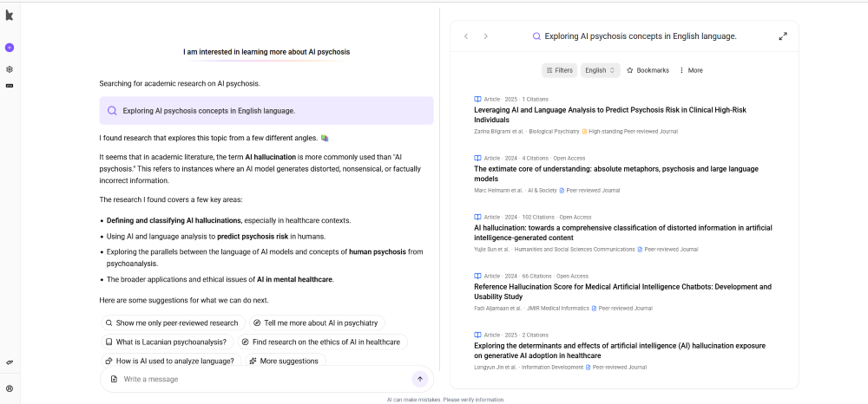Viewport: 868px width, 404px height.
Task: Click the '66 Citations' label
Action: [537, 276]
